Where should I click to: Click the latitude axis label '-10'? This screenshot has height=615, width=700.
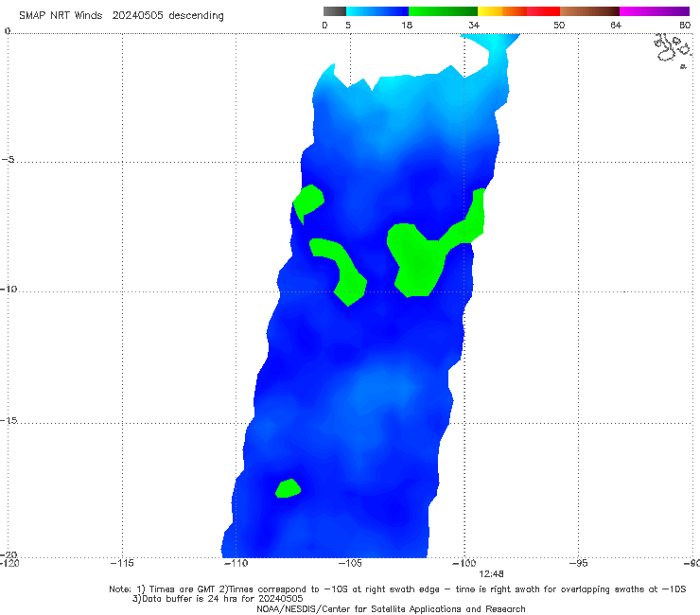click(x=9, y=289)
